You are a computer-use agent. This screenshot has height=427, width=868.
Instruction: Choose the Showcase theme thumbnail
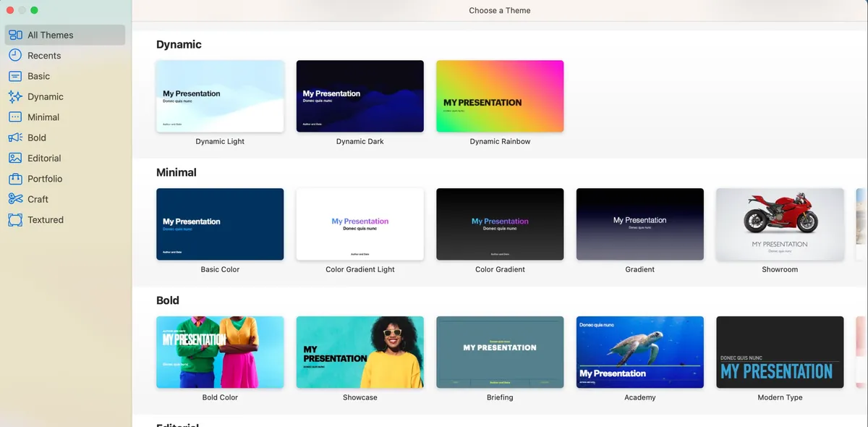(x=360, y=352)
